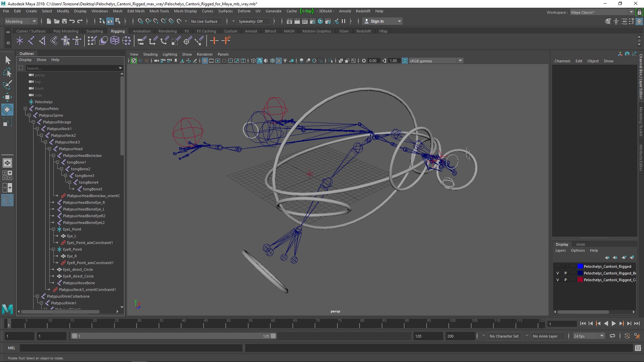Open the Channels menu in Channel Box
The height and width of the screenshot is (362, 644).
562,61
